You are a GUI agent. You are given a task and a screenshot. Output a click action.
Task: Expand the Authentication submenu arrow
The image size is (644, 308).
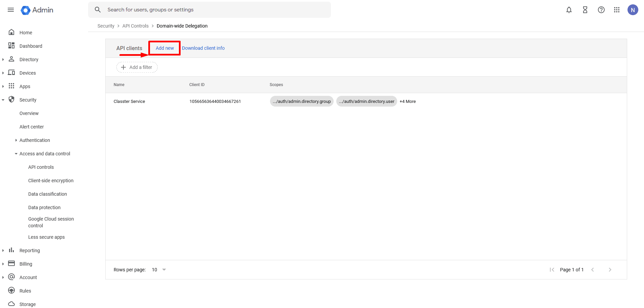pos(16,140)
